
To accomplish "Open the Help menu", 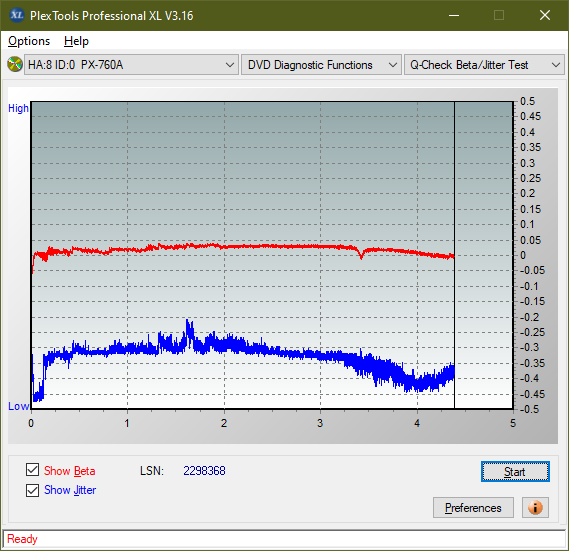I will (76, 41).
